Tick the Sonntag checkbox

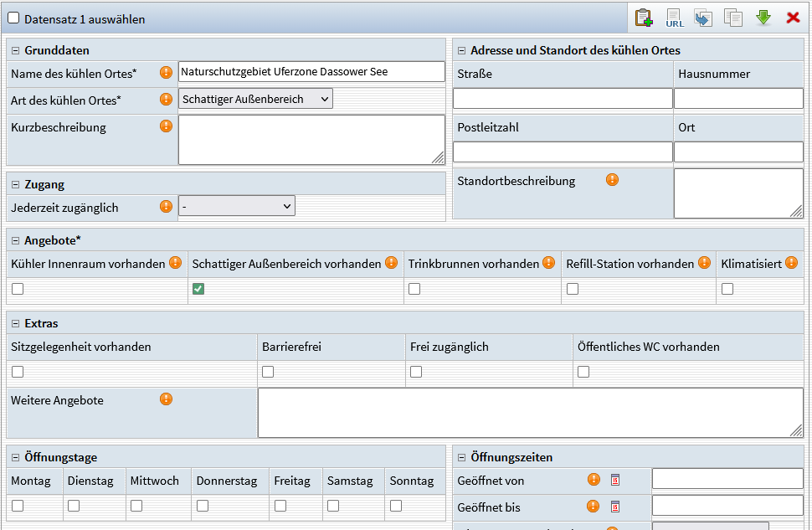[x=396, y=506]
